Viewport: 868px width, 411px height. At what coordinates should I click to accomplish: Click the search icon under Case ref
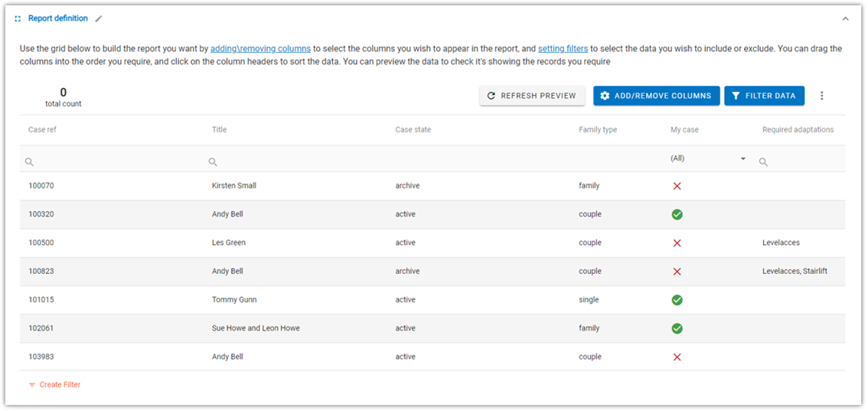(29, 162)
